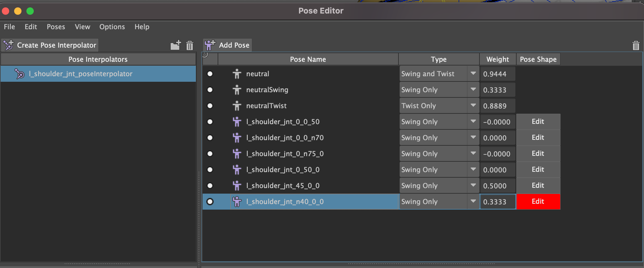Click the delete pose interpolator trash icon

[x=190, y=45]
